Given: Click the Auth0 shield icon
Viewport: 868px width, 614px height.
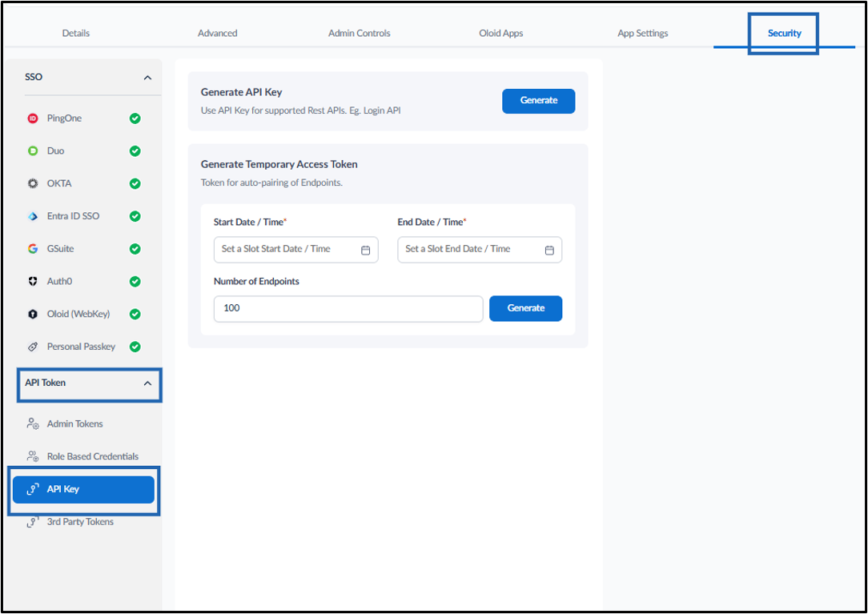Looking at the screenshot, I should (33, 282).
